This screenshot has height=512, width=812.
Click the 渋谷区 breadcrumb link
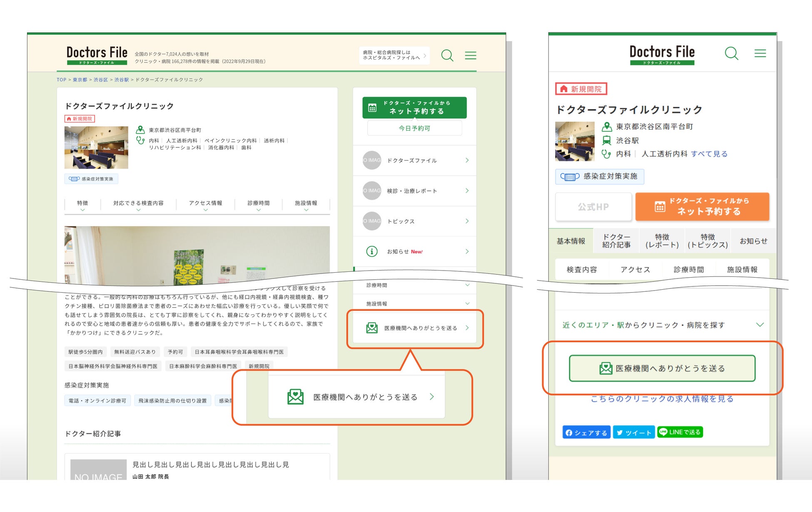(x=100, y=80)
